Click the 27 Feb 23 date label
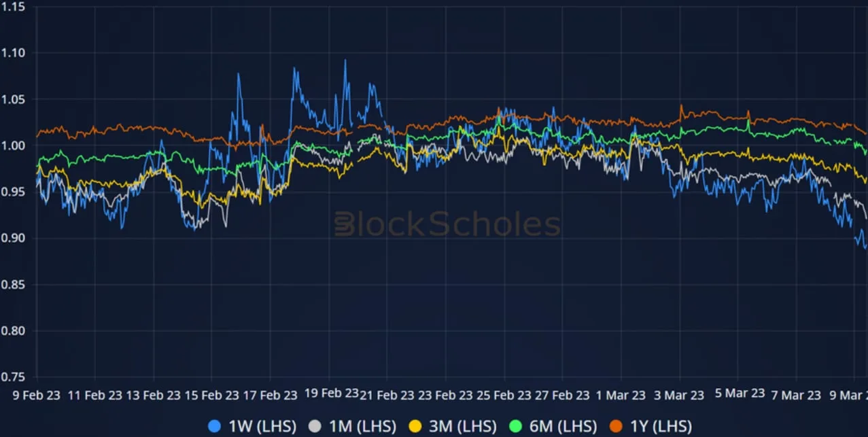The height and width of the screenshot is (437, 868). (x=562, y=395)
